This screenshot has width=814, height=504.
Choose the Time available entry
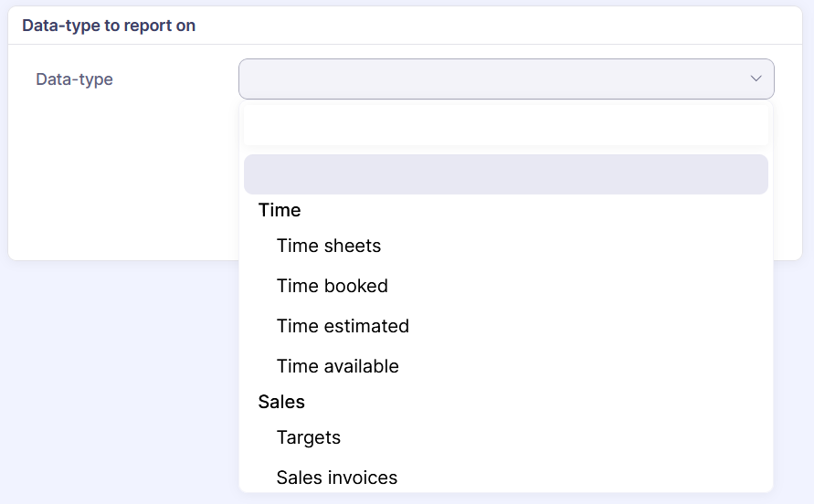click(x=338, y=366)
